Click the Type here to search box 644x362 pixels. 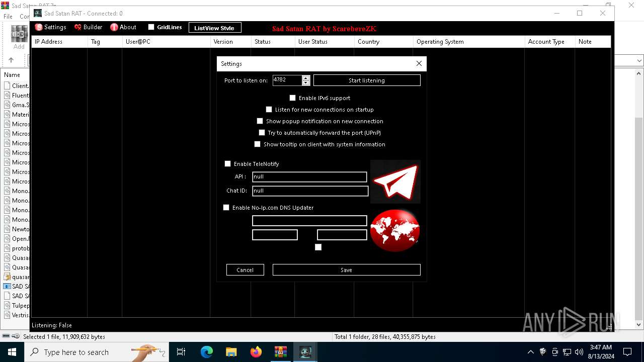pos(96,352)
